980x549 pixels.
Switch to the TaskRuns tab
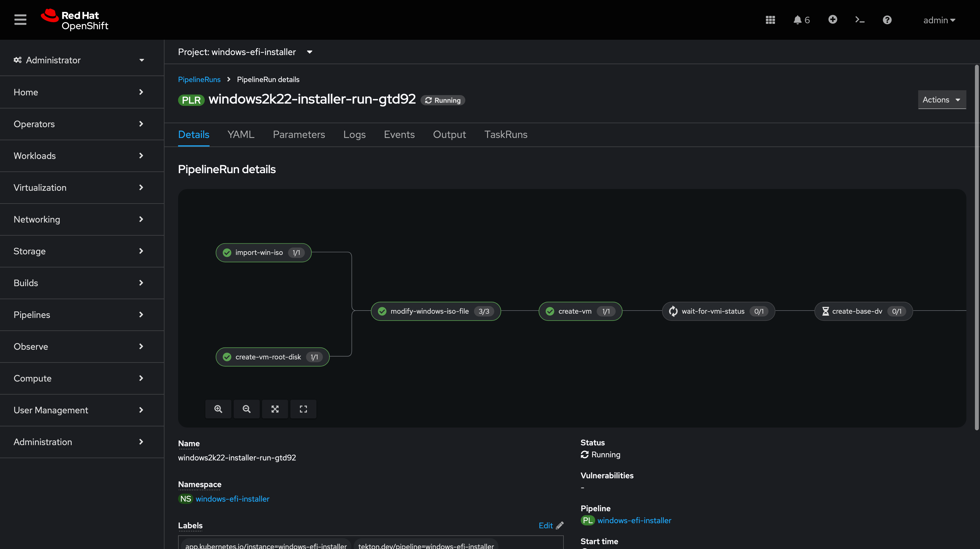tap(506, 135)
